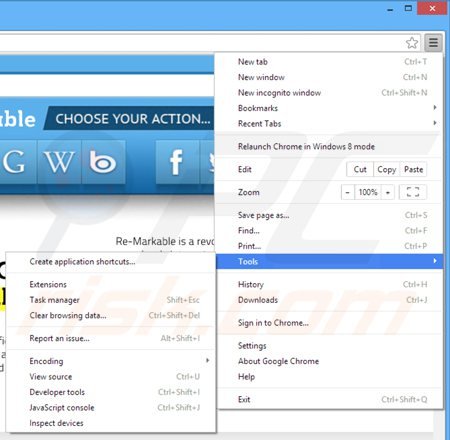The height and width of the screenshot is (440, 450).
Task: Increase zoom with the plus button
Action: point(388,192)
